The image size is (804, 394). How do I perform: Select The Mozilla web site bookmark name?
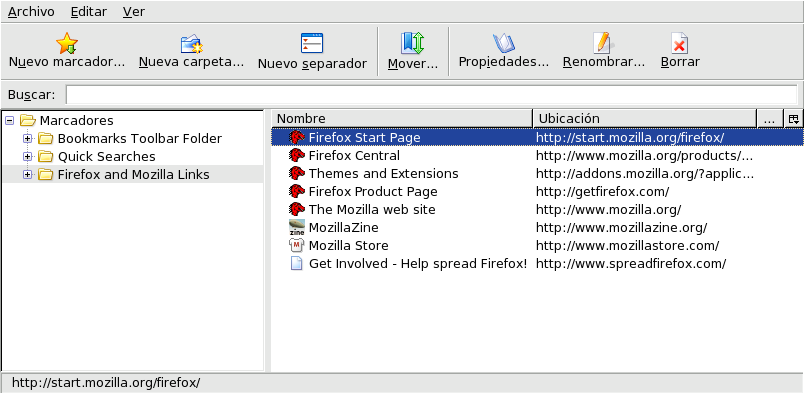372,209
